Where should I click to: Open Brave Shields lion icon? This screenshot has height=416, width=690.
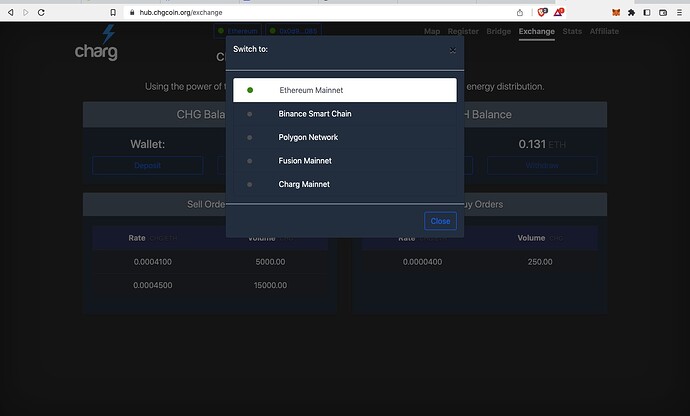(x=542, y=12)
